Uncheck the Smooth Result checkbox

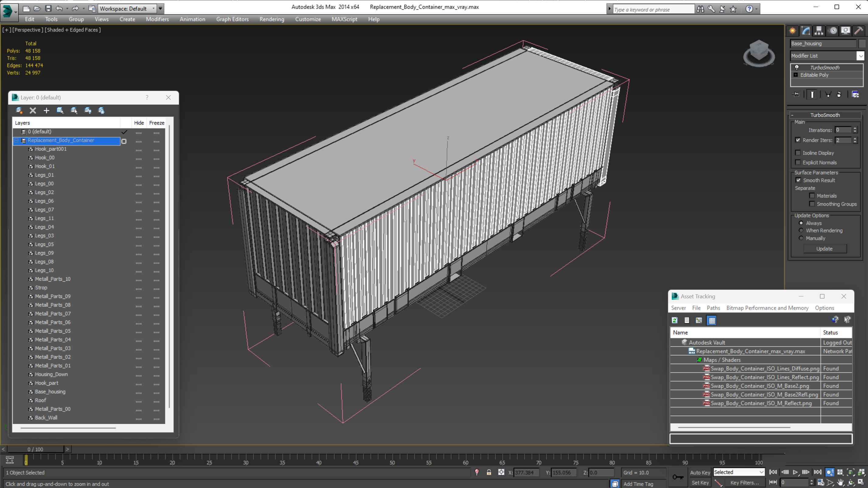coord(798,180)
